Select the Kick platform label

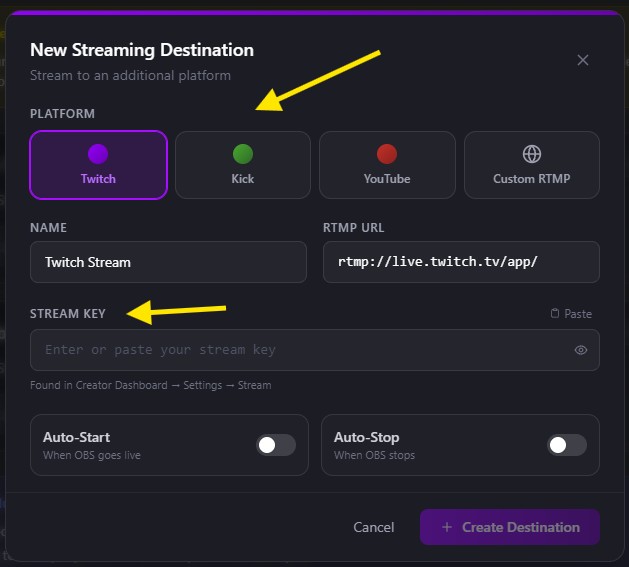(x=243, y=179)
